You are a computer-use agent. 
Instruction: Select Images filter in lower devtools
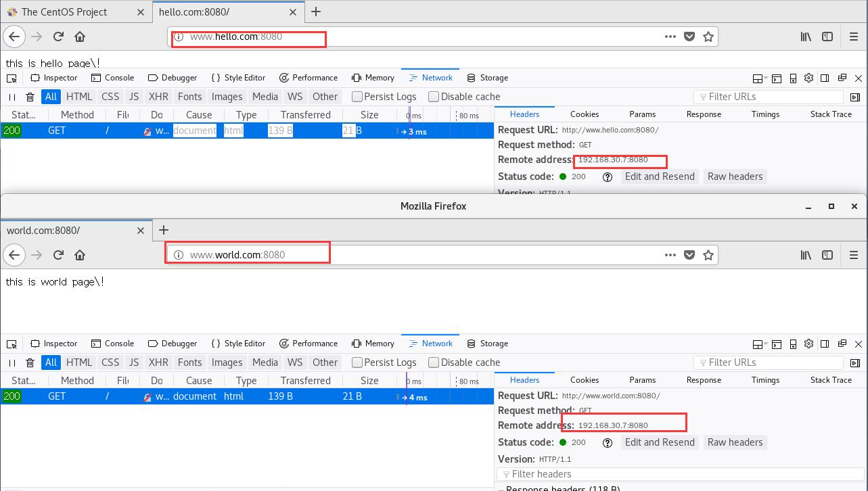pyautogui.click(x=227, y=363)
